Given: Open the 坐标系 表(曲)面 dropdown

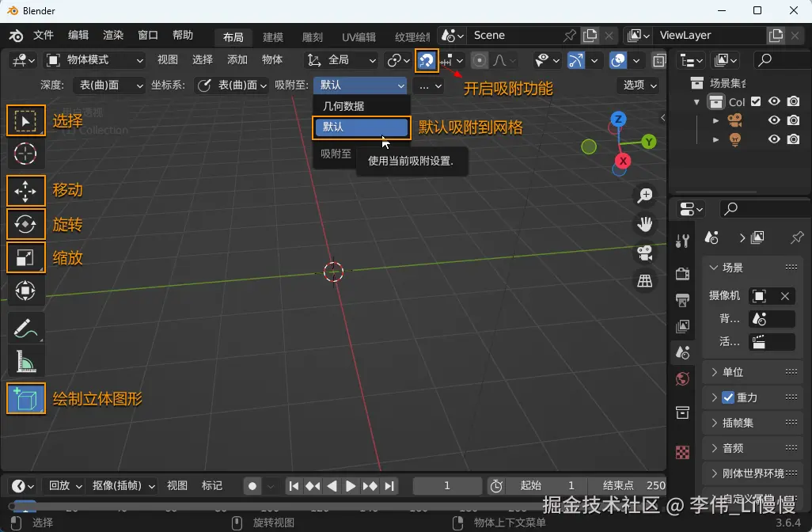Looking at the screenshot, I should coord(232,85).
